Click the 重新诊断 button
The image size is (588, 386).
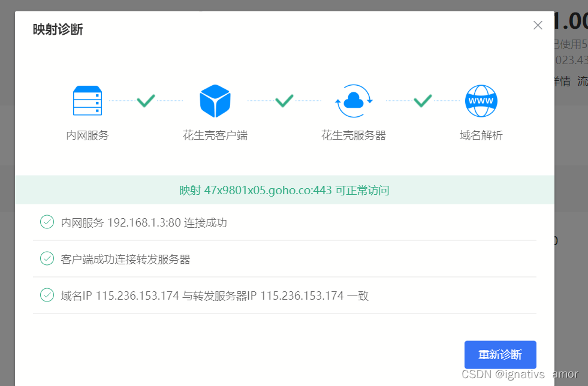coord(500,354)
